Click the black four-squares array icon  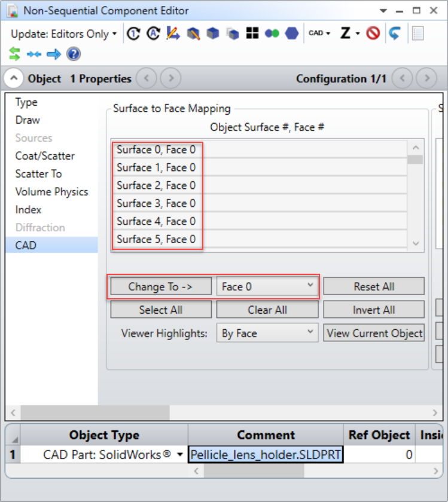pos(252,33)
